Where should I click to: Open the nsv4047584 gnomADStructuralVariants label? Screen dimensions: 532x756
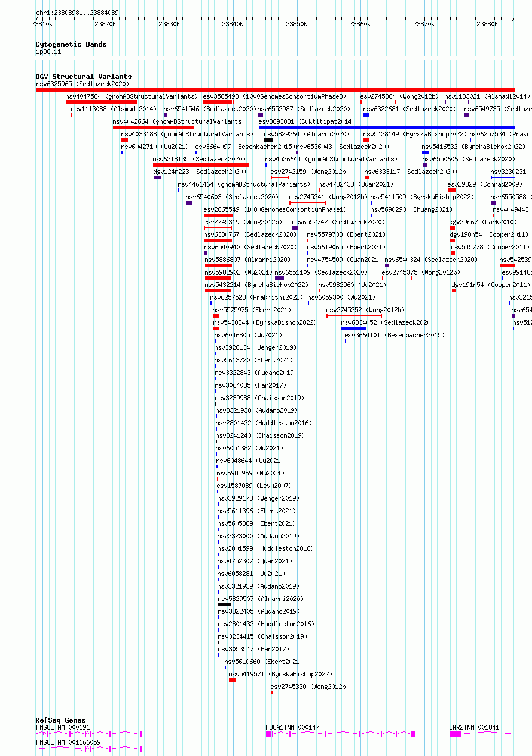tap(132, 96)
